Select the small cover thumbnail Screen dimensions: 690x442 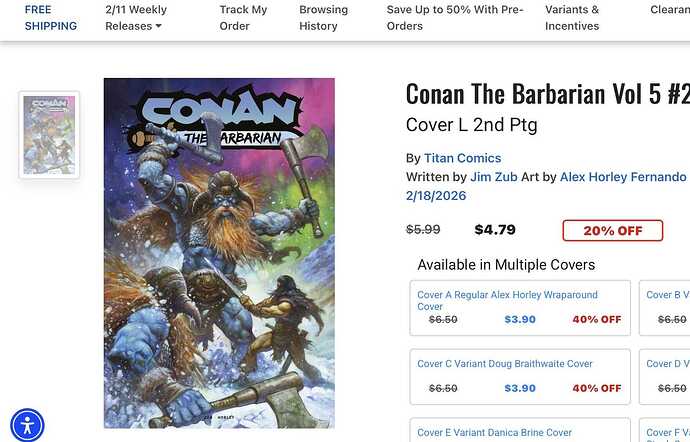pyautogui.click(x=49, y=135)
